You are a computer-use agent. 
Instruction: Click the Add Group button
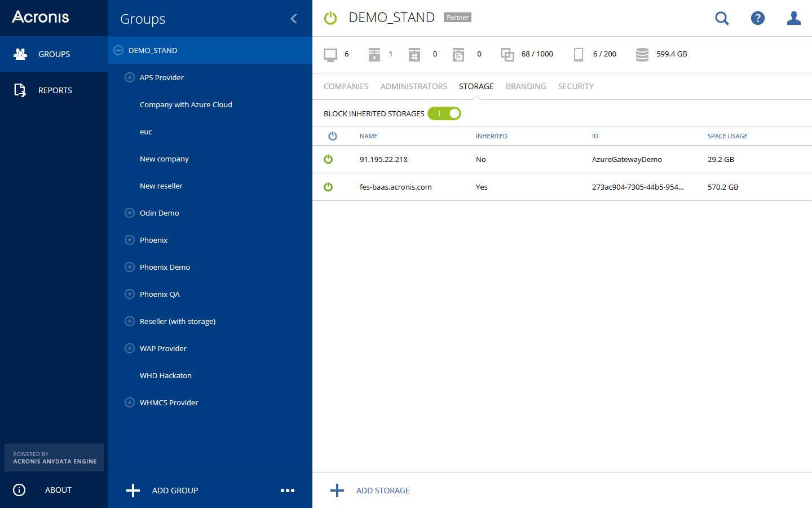[162, 491]
